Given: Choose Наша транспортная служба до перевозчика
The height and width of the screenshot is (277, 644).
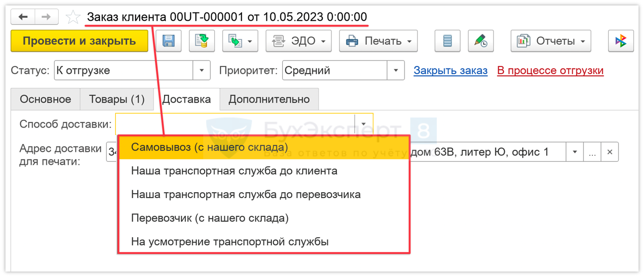Looking at the screenshot, I should [x=263, y=195].
